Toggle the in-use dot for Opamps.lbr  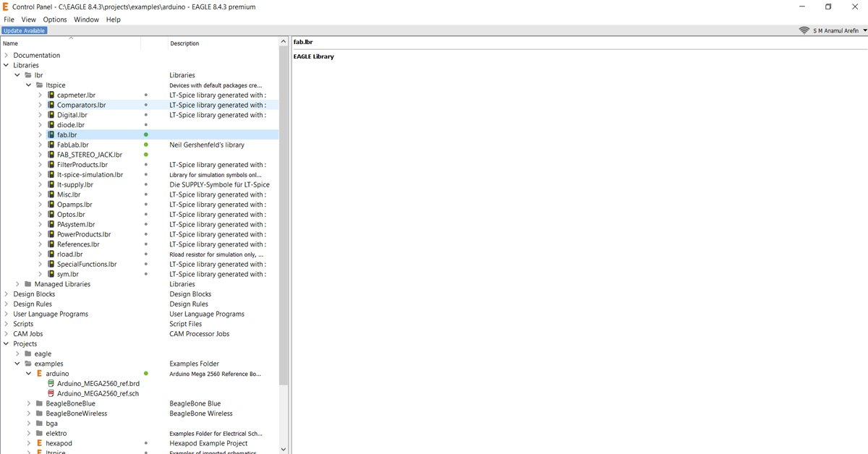click(x=146, y=205)
